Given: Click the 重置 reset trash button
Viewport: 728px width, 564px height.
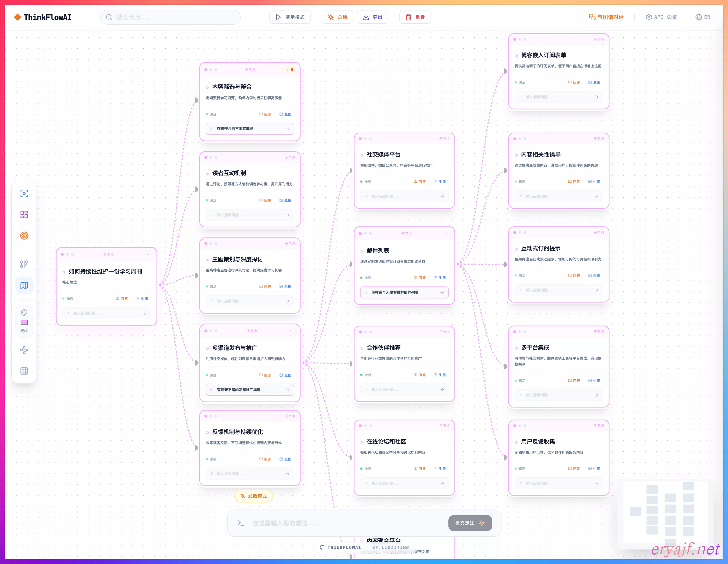Looking at the screenshot, I should click(415, 17).
